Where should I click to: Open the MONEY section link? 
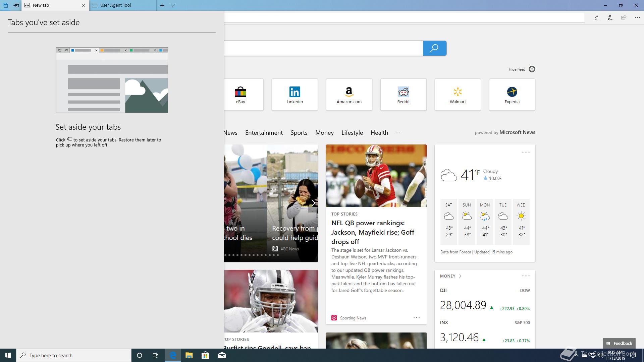451,276
